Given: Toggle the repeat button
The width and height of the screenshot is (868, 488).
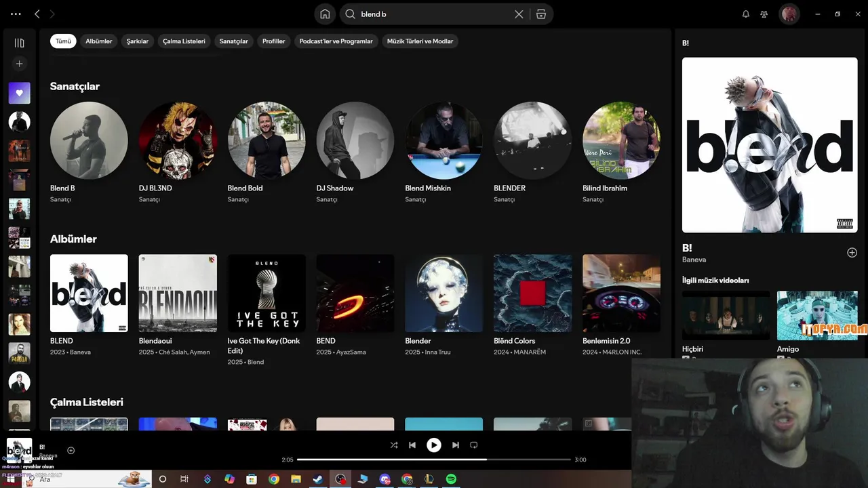Looking at the screenshot, I should 474,445.
